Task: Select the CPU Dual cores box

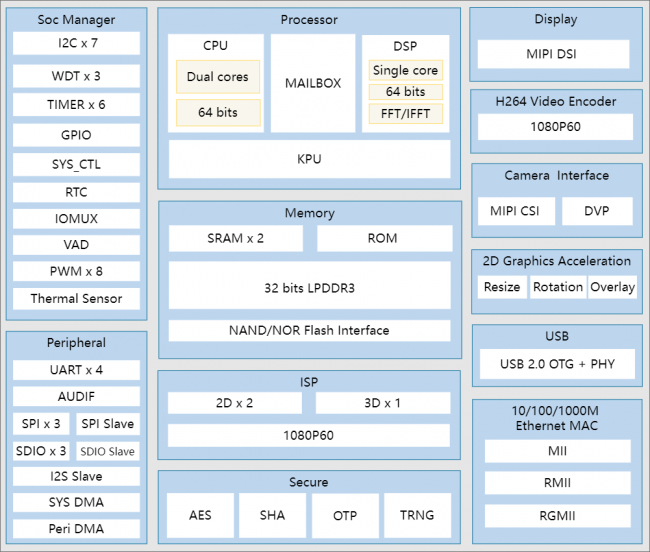Action: [218, 77]
